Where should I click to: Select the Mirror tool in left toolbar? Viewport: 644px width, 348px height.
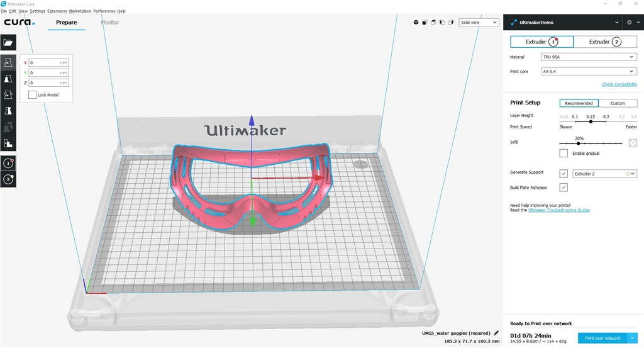8,111
